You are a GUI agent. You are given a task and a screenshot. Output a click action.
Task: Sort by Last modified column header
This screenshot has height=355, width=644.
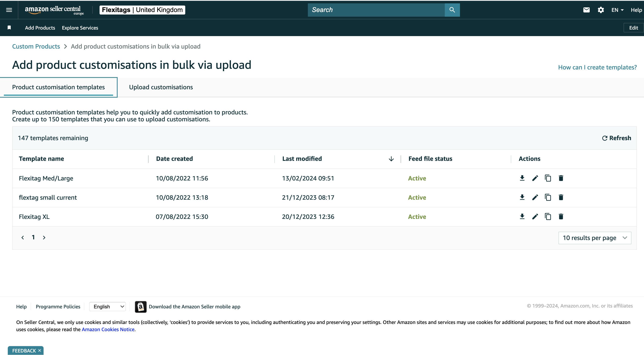pyautogui.click(x=302, y=159)
